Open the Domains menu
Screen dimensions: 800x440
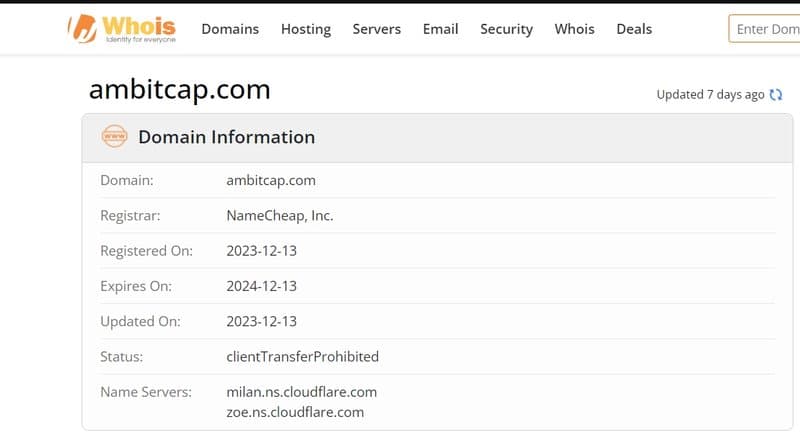pos(230,29)
